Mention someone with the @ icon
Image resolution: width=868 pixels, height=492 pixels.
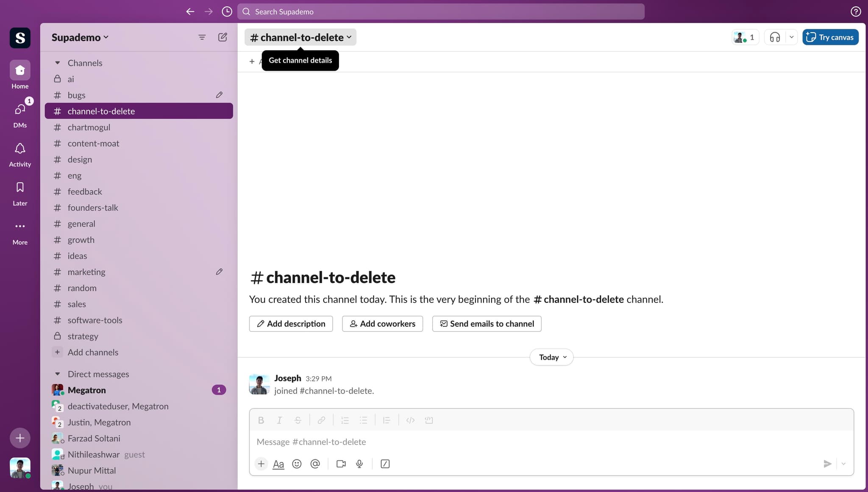point(315,464)
